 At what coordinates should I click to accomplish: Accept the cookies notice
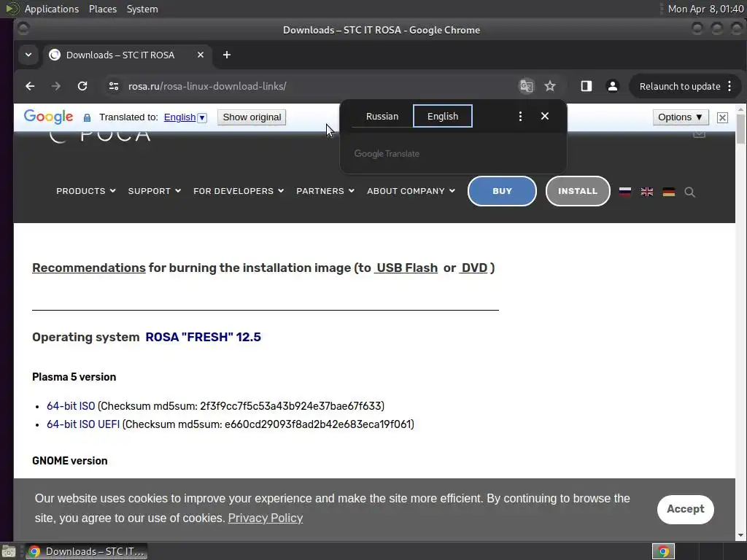(x=685, y=509)
